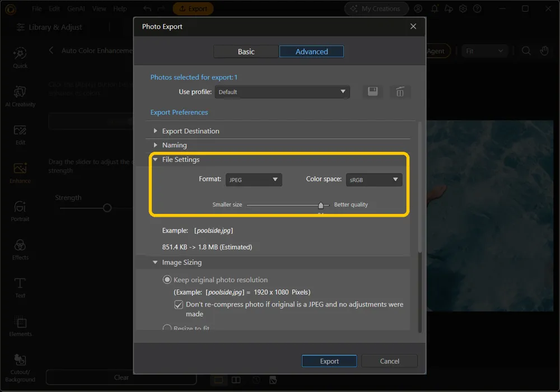Open the Elements sidebar tool
The image size is (560, 392).
pos(20,326)
